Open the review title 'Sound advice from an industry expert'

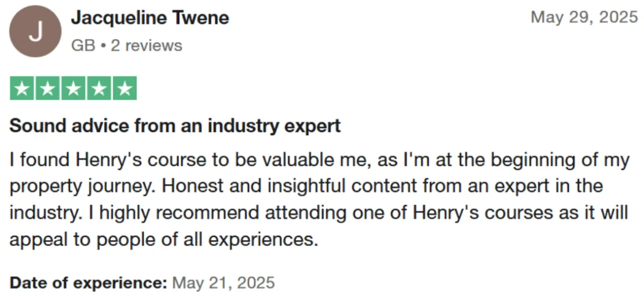175,126
